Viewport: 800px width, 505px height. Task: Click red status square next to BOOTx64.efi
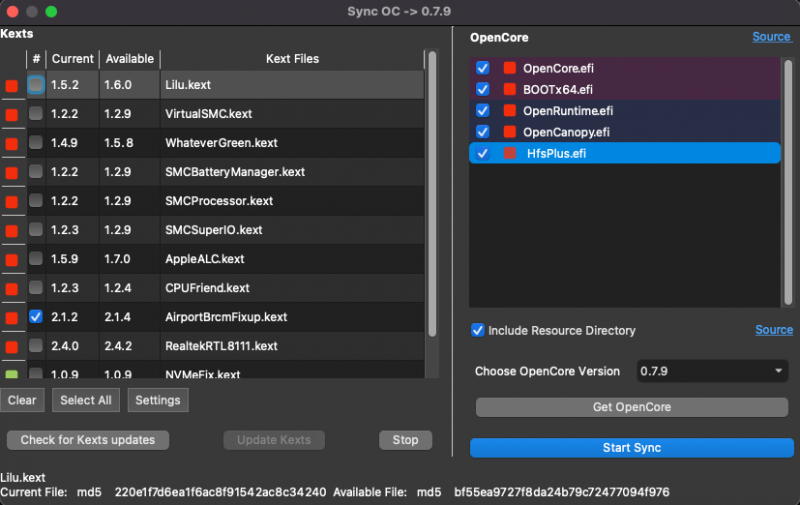(509, 89)
